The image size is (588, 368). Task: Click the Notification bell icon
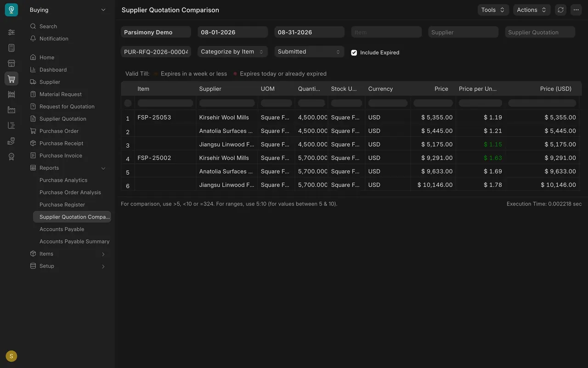tap(33, 39)
